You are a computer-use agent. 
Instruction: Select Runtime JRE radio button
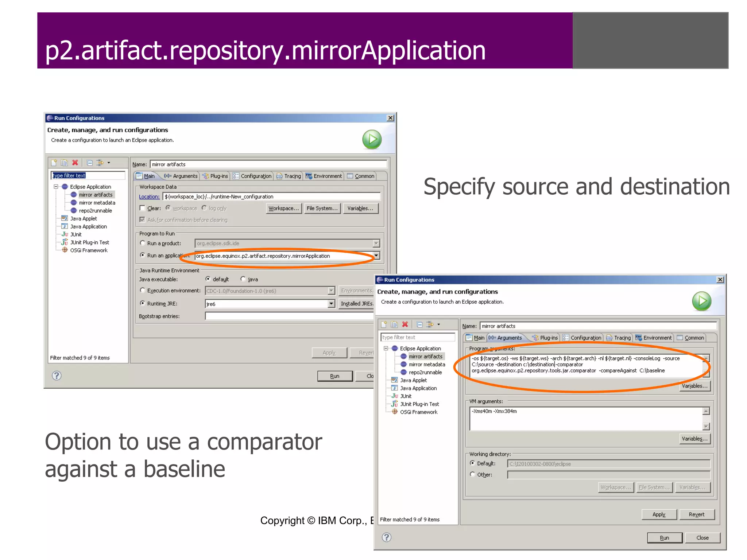[143, 303]
